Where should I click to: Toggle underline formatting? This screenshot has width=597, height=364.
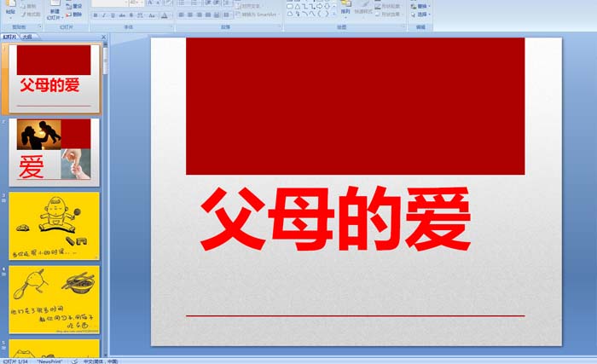(x=113, y=15)
